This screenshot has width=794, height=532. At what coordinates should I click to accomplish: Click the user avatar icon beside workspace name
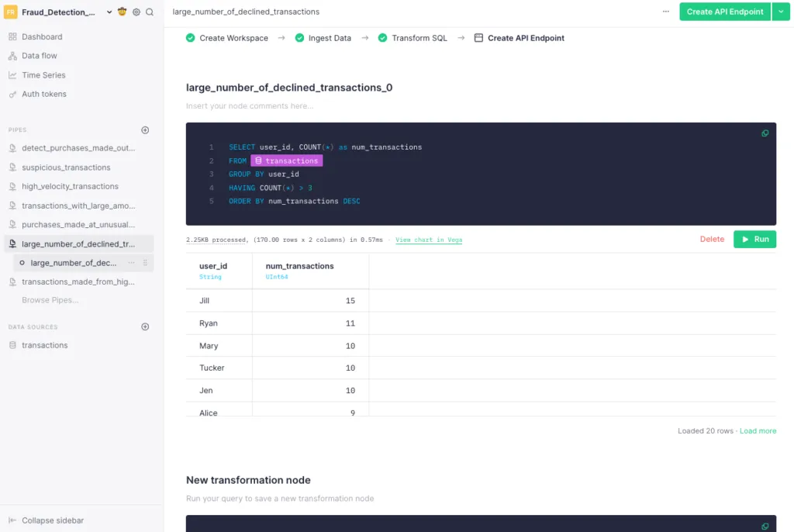point(123,12)
